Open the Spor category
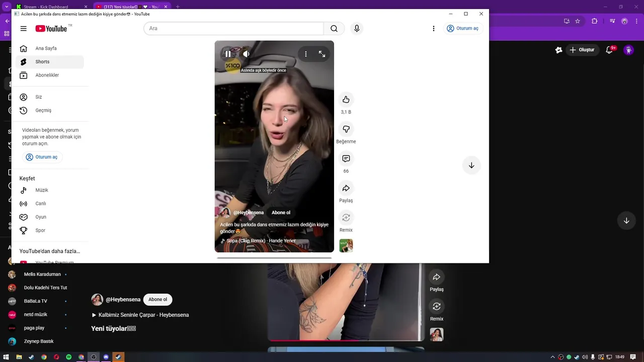The image size is (644, 362). [49, 231]
